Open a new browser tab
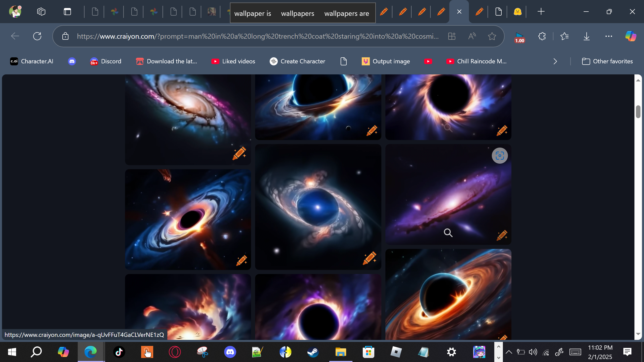The width and height of the screenshot is (644, 362). pos(541,12)
